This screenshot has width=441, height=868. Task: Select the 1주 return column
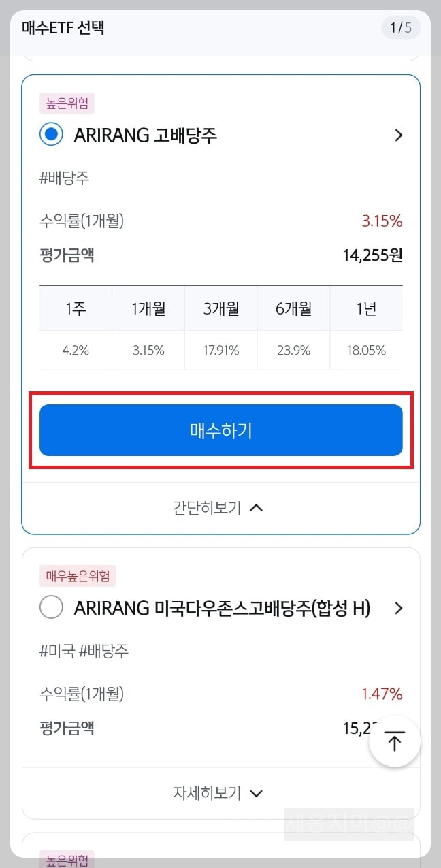coord(76,308)
